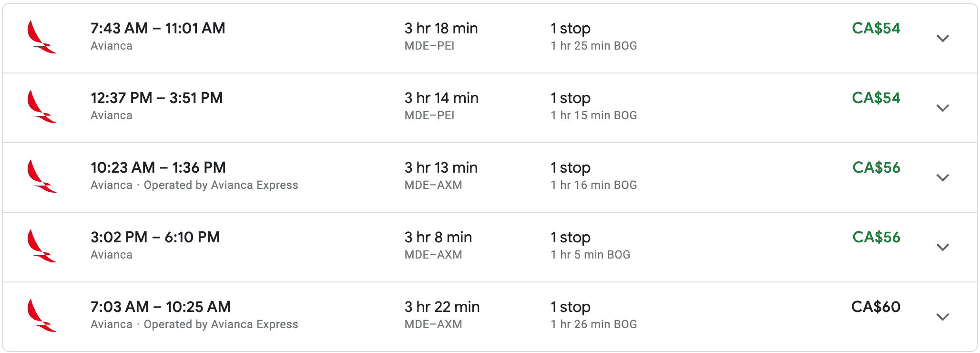980x353 pixels.
Task: Click Avianca logo on 7:43 AM flight
Action: click(42, 37)
